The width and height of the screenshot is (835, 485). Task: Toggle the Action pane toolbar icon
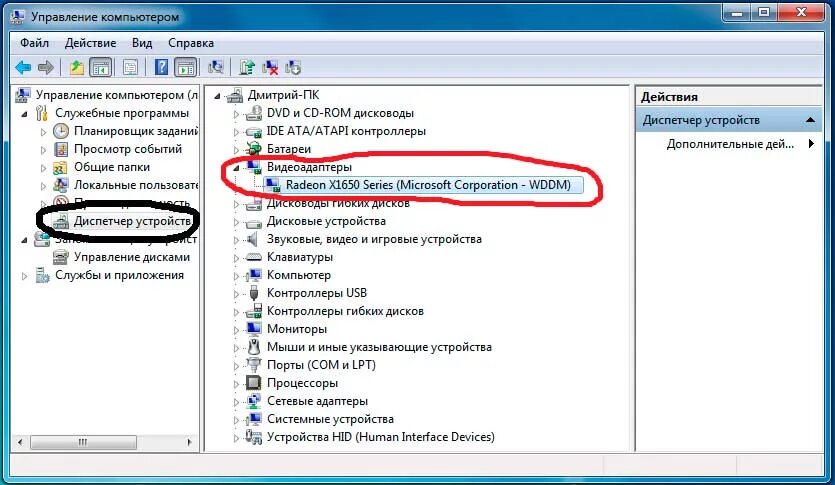pyautogui.click(x=186, y=68)
